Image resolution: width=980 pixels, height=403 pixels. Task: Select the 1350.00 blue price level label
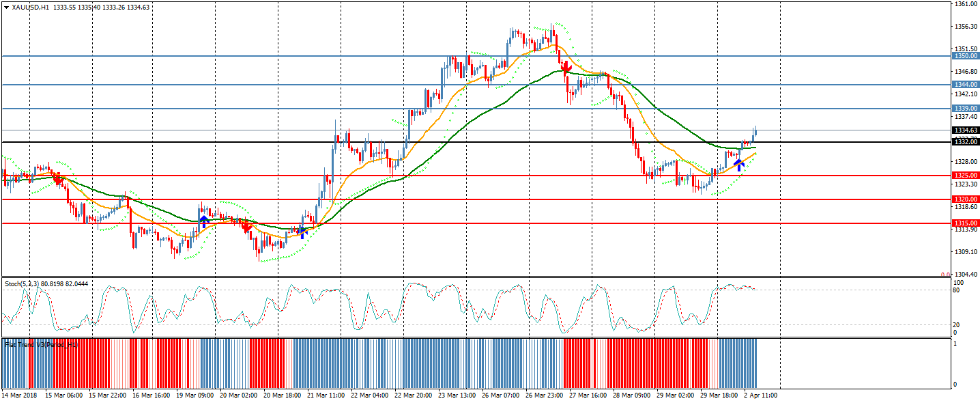965,56
